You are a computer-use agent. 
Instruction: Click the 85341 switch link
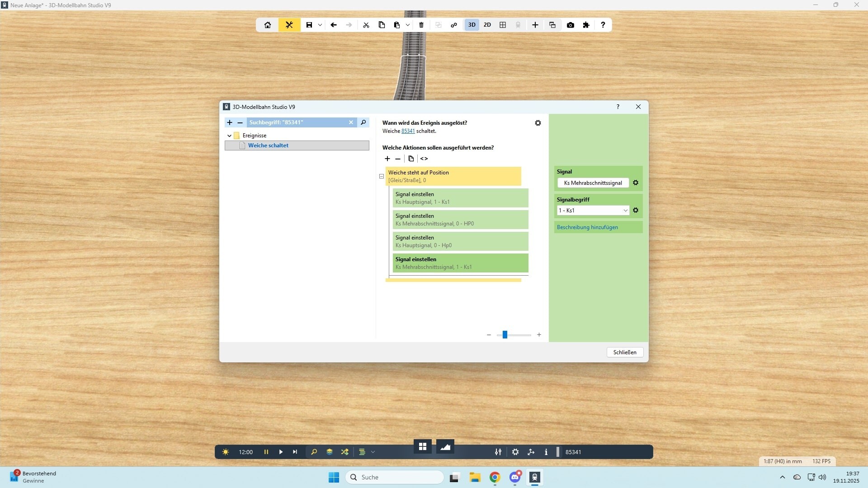coord(408,131)
